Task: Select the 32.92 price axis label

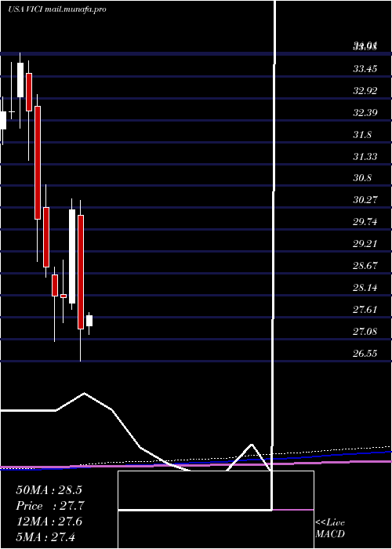Action: 365,91
